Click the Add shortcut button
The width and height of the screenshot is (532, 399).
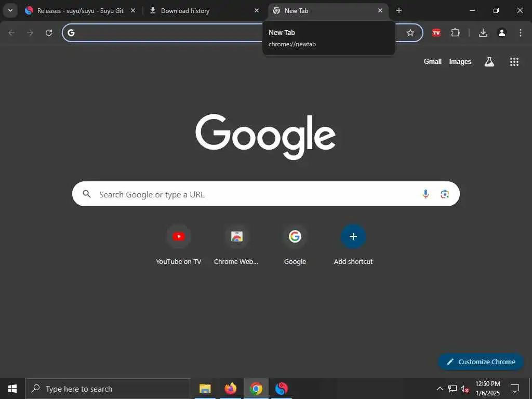point(353,245)
